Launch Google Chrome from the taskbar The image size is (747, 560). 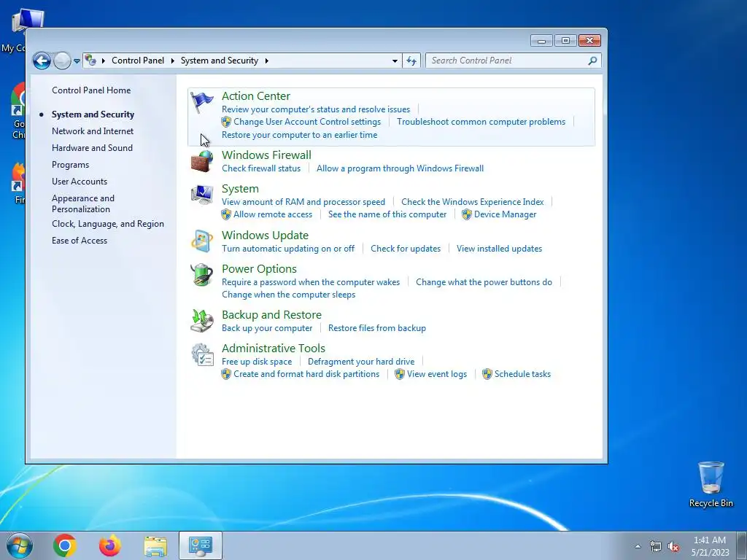(65, 545)
